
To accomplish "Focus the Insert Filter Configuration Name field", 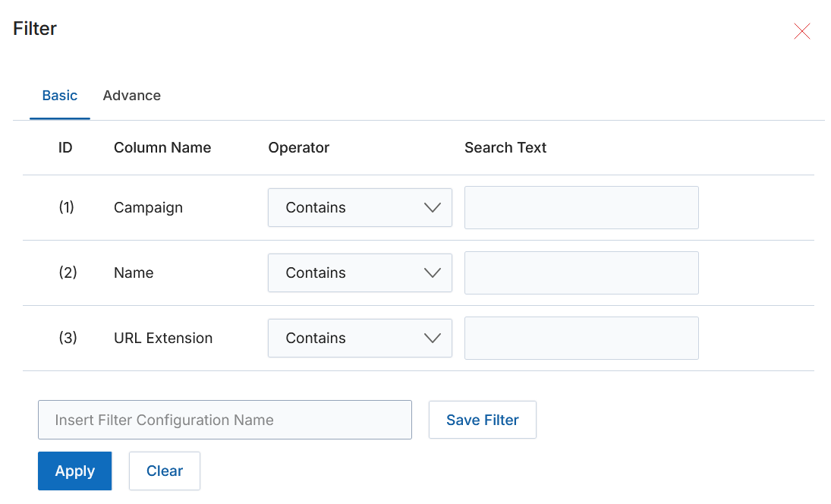I will [x=225, y=420].
